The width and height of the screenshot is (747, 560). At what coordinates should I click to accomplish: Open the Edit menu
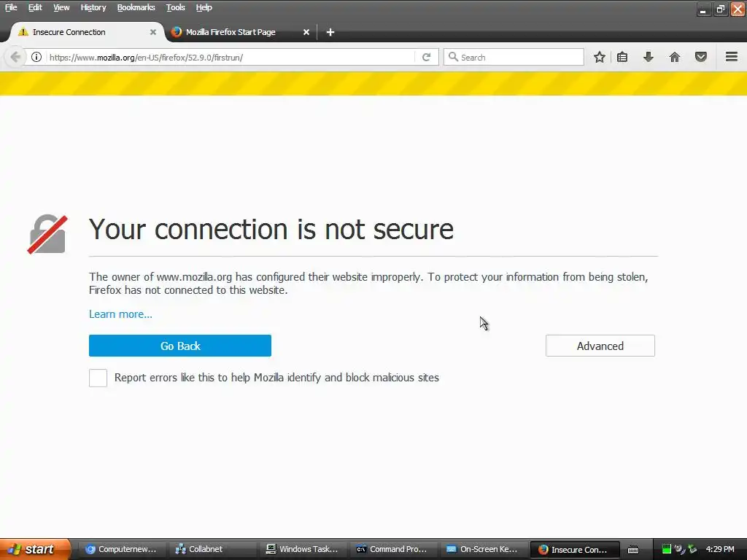[x=35, y=7]
